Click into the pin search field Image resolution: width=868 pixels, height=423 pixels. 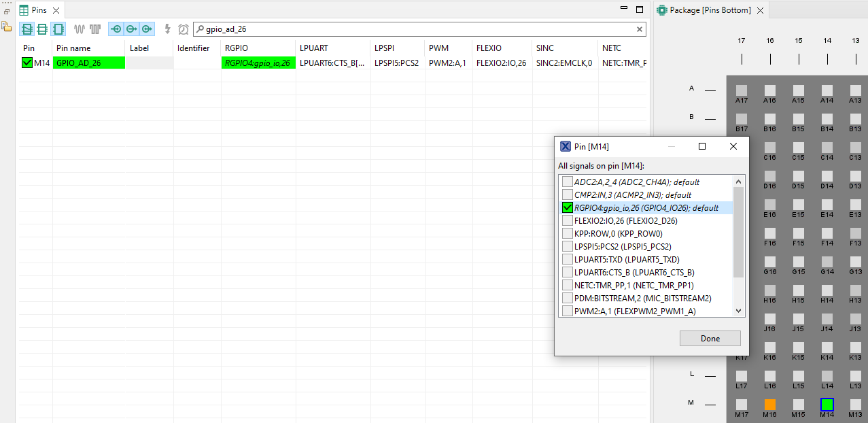415,29
